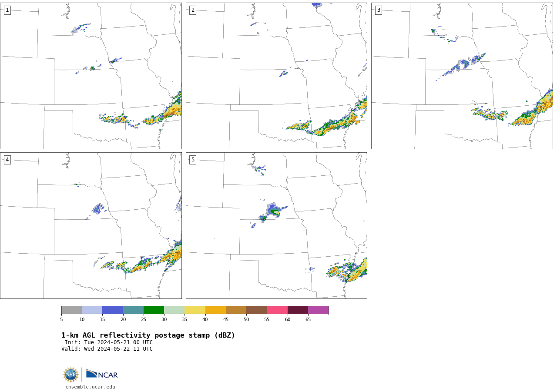Image resolution: width=557 pixels, height=392 pixels.
Task: Click panel number label 1
Action: (7, 10)
